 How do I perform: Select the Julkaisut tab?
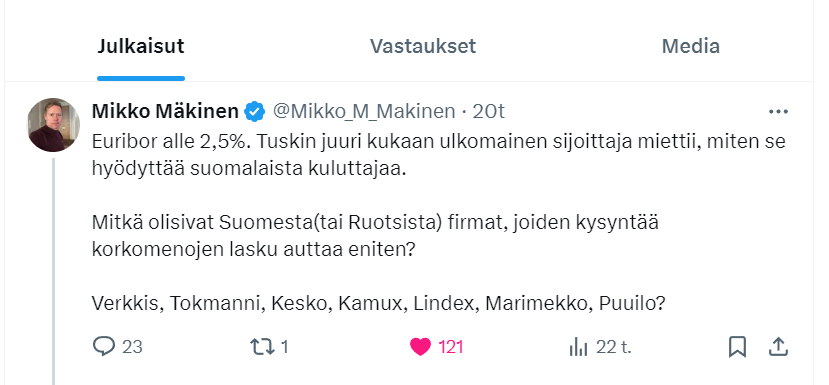pyautogui.click(x=141, y=46)
